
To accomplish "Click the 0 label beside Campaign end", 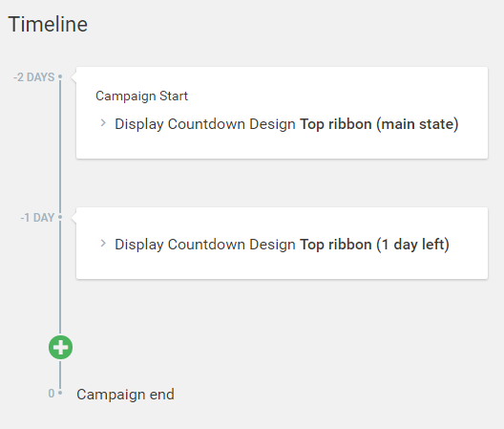I will click(52, 394).
